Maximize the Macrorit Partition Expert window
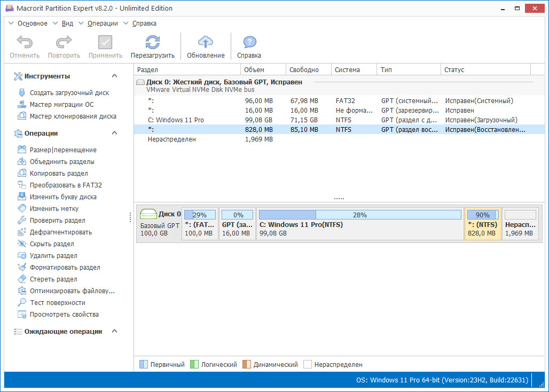This screenshot has width=549, height=392. [517, 8]
